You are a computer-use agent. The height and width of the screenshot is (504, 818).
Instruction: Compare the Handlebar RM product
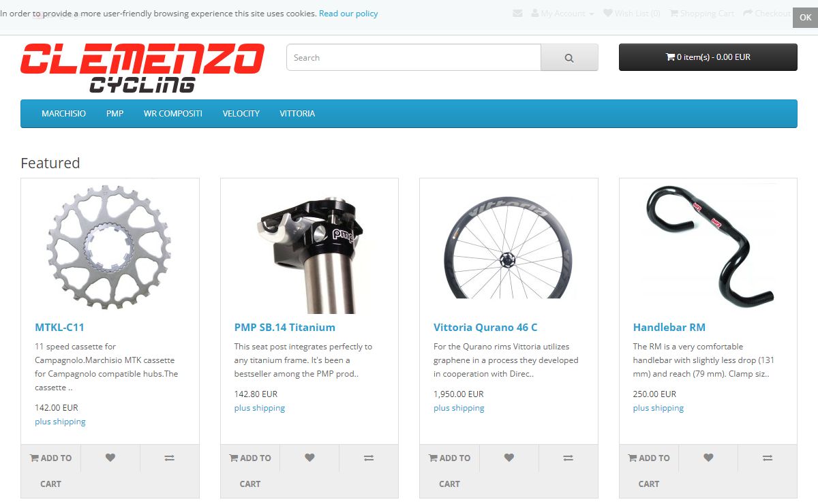(x=768, y=458)
